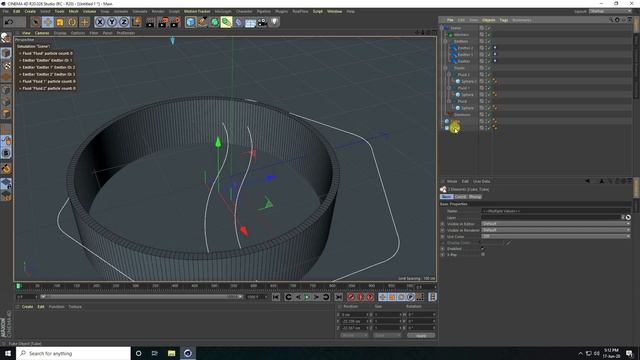The height and width of the screenshot is (360, 640).
Task: Open the Motion Tracker menu
Action: point(197,11)
